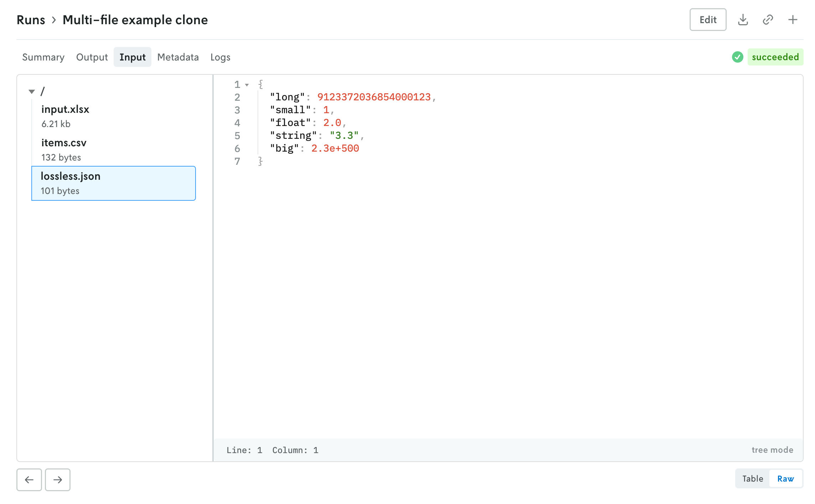Click the download icon to export files
815x504 pixels.
[743, 20]
